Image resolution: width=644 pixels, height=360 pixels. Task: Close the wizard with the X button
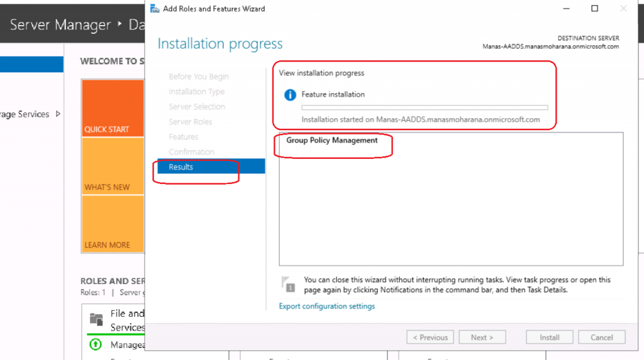click(623, 9)
